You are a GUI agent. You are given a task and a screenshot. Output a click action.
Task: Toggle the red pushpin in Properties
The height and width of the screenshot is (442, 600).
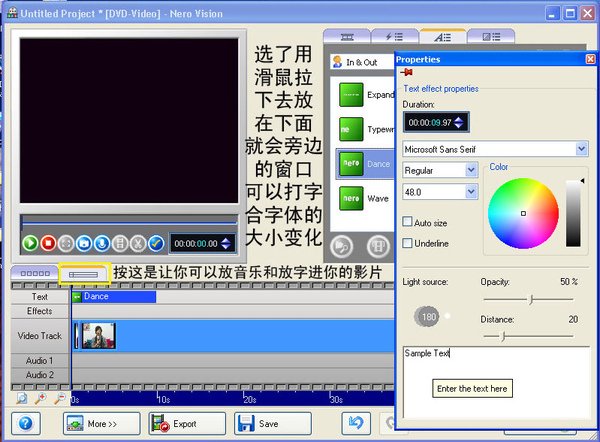(406, 72)
